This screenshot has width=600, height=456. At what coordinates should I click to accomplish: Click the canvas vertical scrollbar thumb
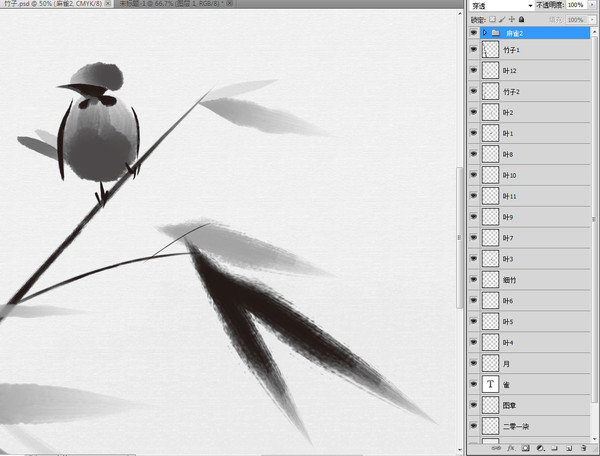(x=460, y=237)
